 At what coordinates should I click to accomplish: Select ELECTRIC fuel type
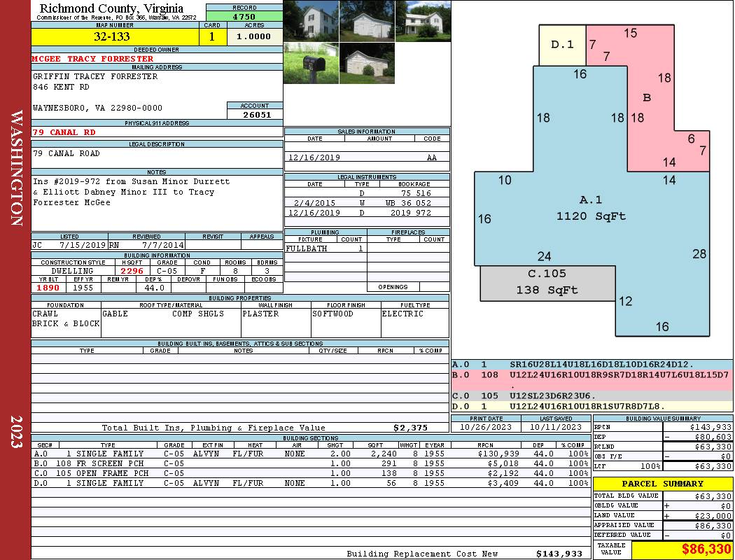pyautogui.click(x=402, y=314)
